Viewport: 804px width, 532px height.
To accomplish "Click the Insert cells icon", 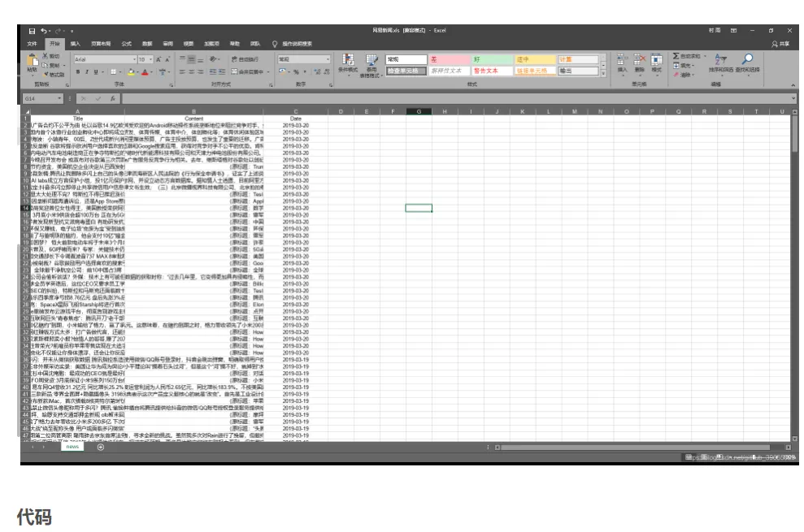I will [622, 60].
